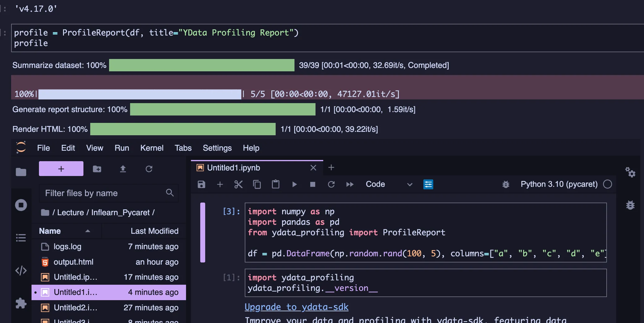Restart kernel and run all cells
This screenshot has width=644, height=323.
click(350, 184)
